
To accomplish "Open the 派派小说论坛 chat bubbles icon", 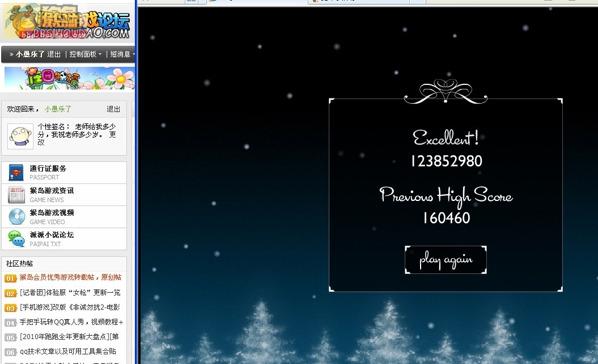I will (16, 239).
